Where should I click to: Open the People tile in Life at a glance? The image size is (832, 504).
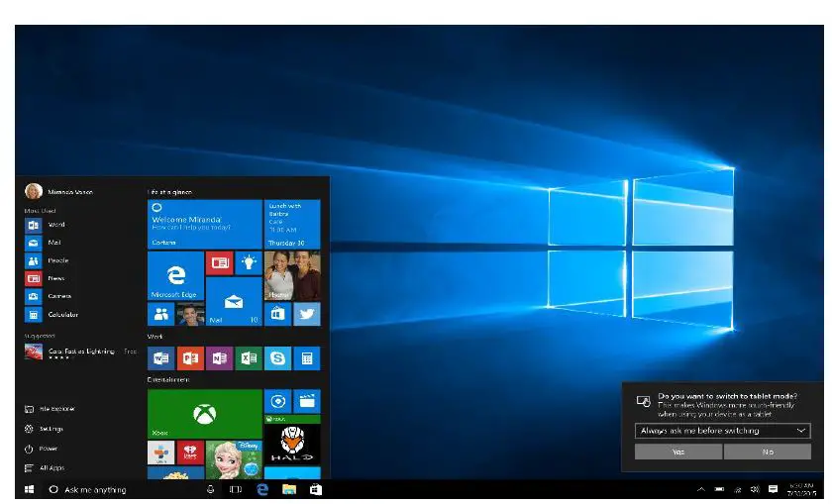click(x=160, y=314)
